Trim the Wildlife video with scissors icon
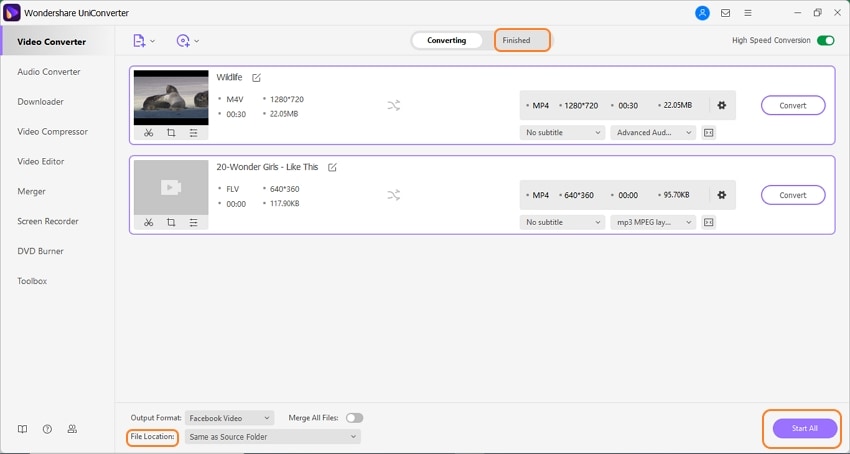850x454 pixels. 149,133
